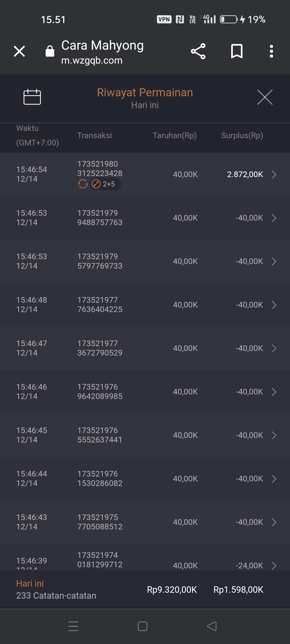Tap the 2+5 bonus badge

(105, 184)
